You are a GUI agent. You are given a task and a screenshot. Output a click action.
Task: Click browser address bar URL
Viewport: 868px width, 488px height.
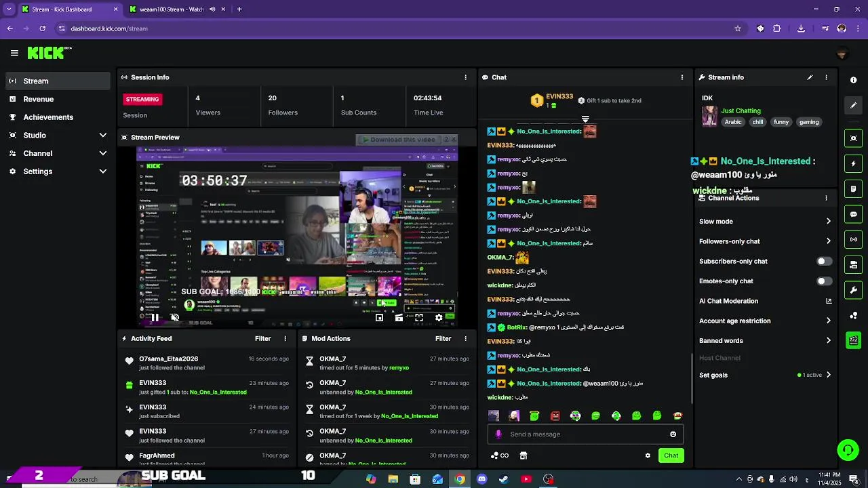pos(109,28)
